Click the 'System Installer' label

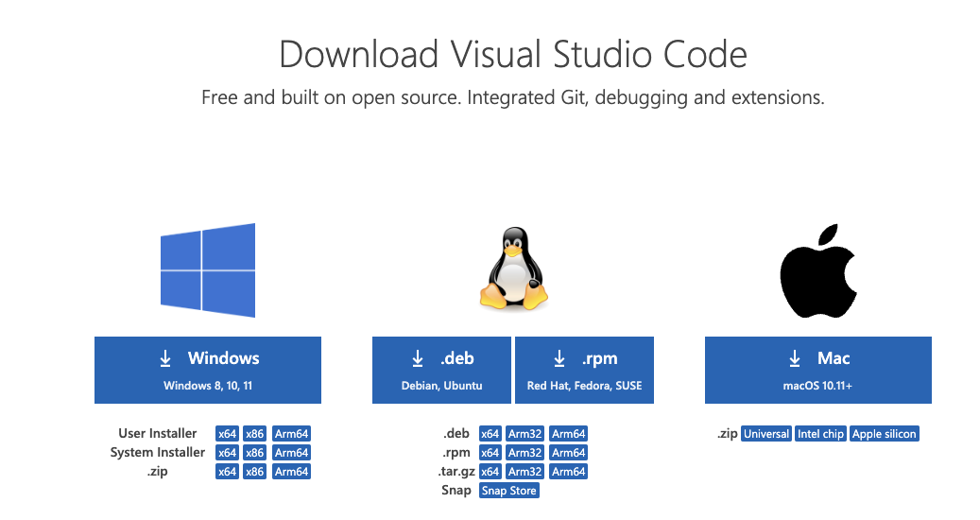click(x=158, y=452)
